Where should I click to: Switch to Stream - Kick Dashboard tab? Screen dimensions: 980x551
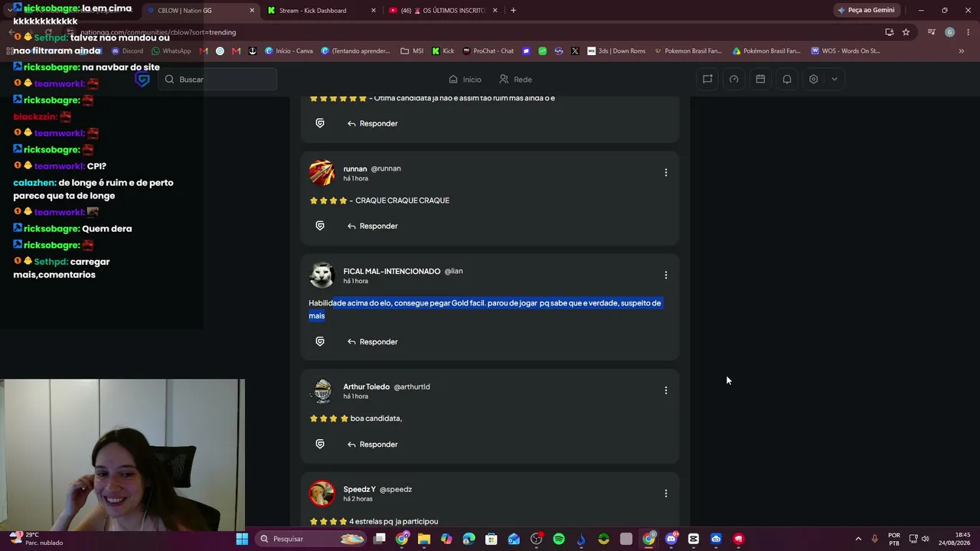coord(322,11)
